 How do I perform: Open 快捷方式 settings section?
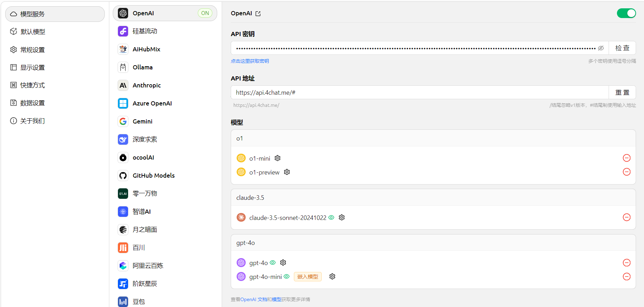(x=55, y=85)
